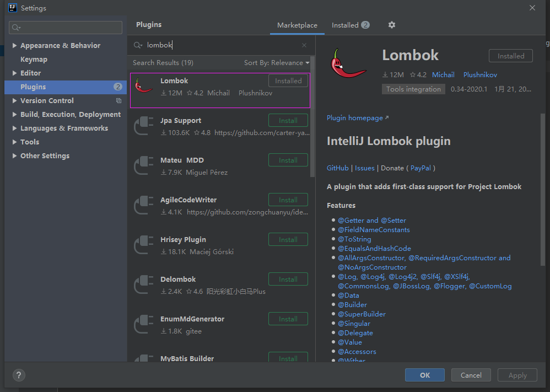Open the @Data feature link
This screenshot has width=550, height=392.
tap(348, 296)
